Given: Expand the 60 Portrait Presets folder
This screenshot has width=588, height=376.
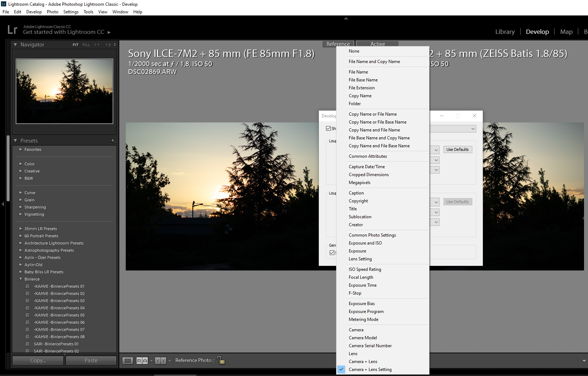Looking at the screenshot, I should point(21,236).
